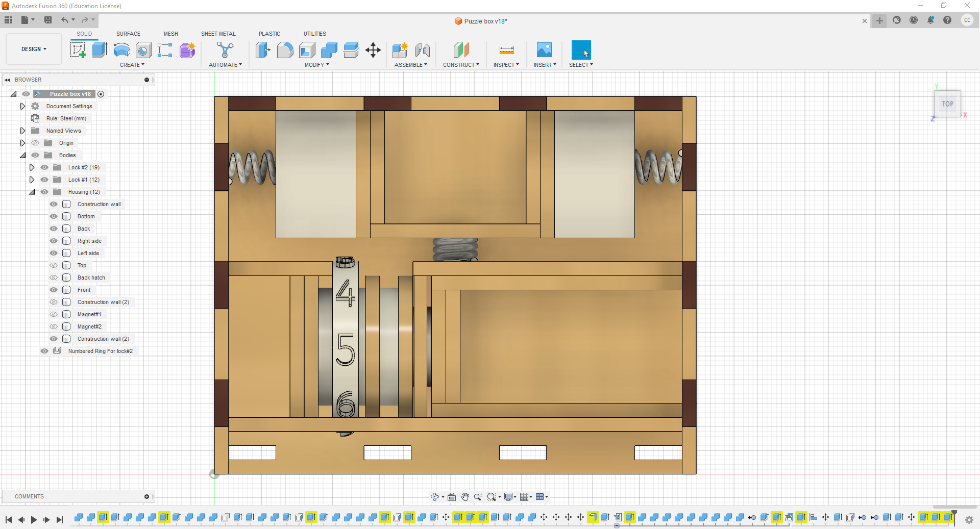
Task: Click the TOP face of the ViewCube
Action: 947,104
